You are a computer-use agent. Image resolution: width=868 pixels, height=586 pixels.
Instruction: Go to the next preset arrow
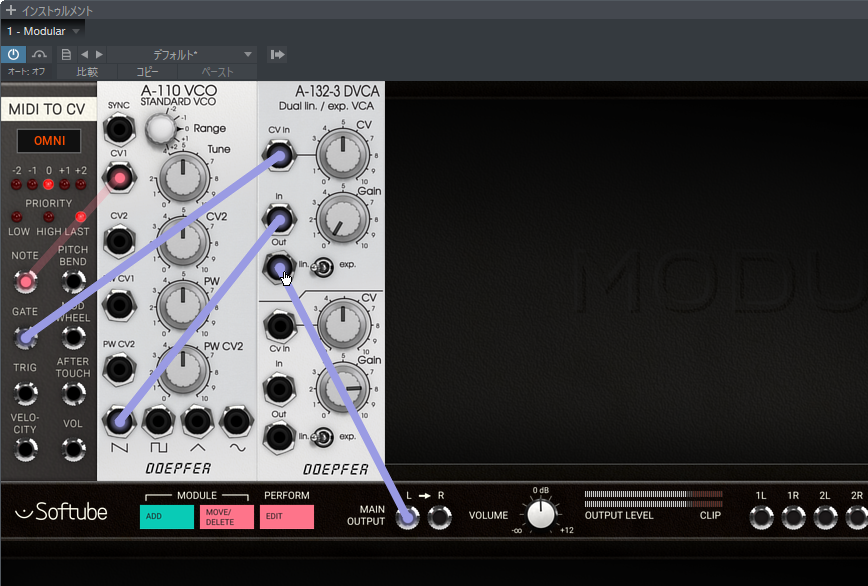[x=99, y=54]
